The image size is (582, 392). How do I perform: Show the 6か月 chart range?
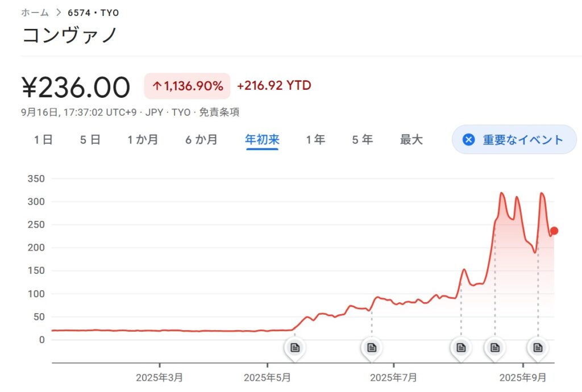click(201, 140)
